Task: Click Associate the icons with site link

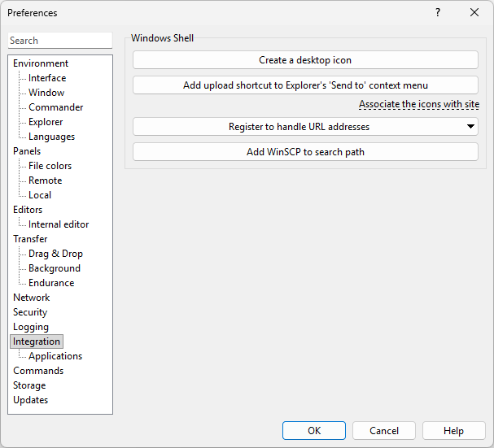Action: (418, 105)
